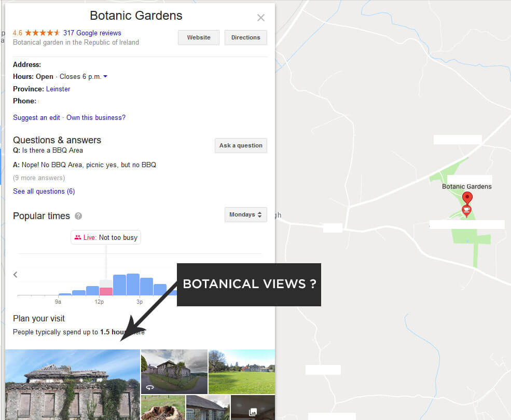
Task: Click Suggest an edit link
Action: [x=36, y=118]
